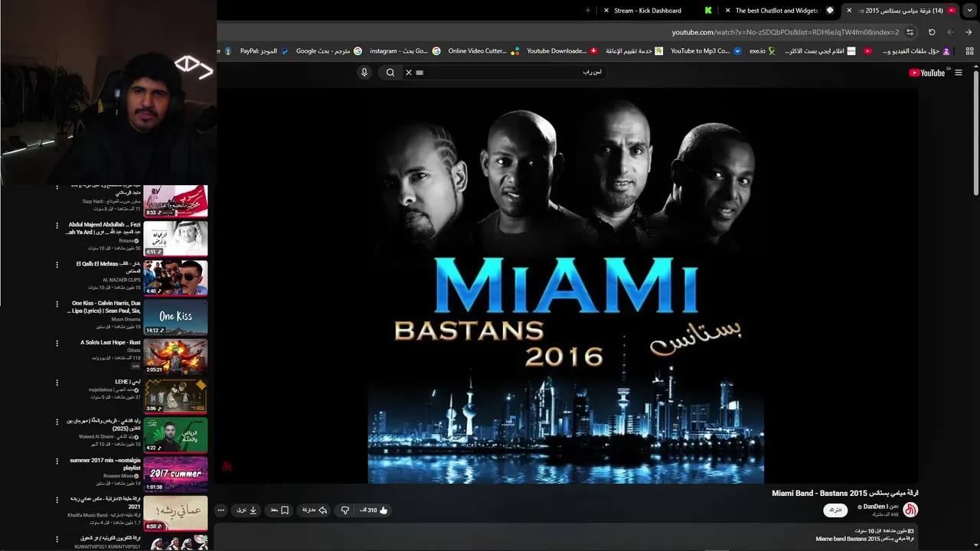Open 'summer 2017 mix ~nostalgia playlist' title
Viewport: 980px width, 551px height.
coord(105,464)
